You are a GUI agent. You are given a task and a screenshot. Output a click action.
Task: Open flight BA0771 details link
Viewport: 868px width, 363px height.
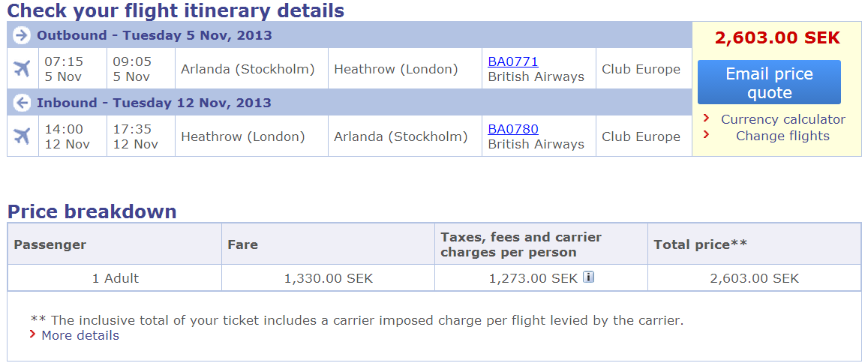coord(513,61)
